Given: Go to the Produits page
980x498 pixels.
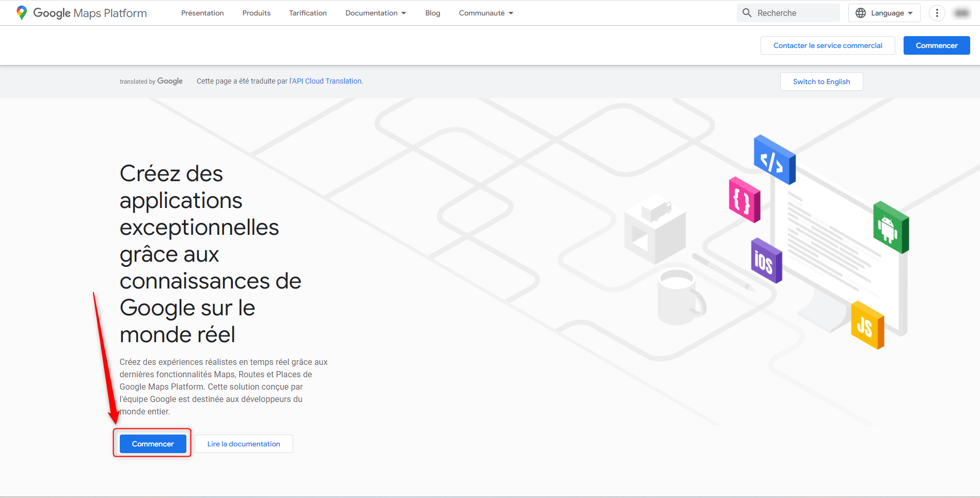Looking at the screenshot, I should (257, 13).
